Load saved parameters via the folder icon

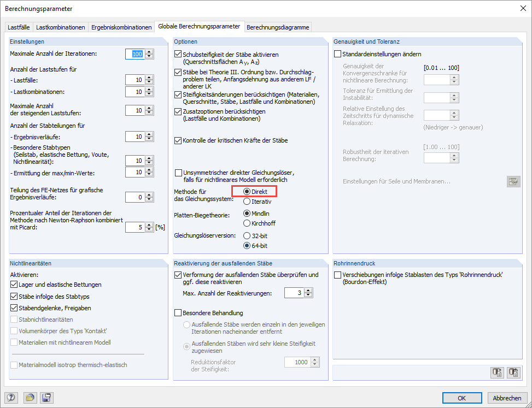[30, 398]
